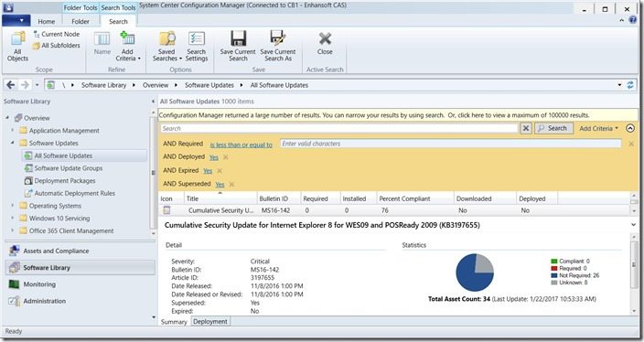Open help from the ribbon question icon

coord(633,20)
